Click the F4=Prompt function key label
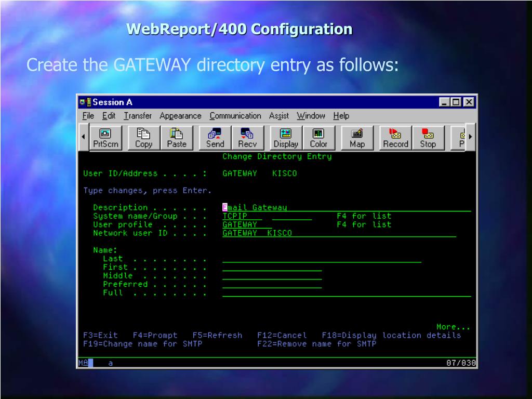 pos(155,336)
